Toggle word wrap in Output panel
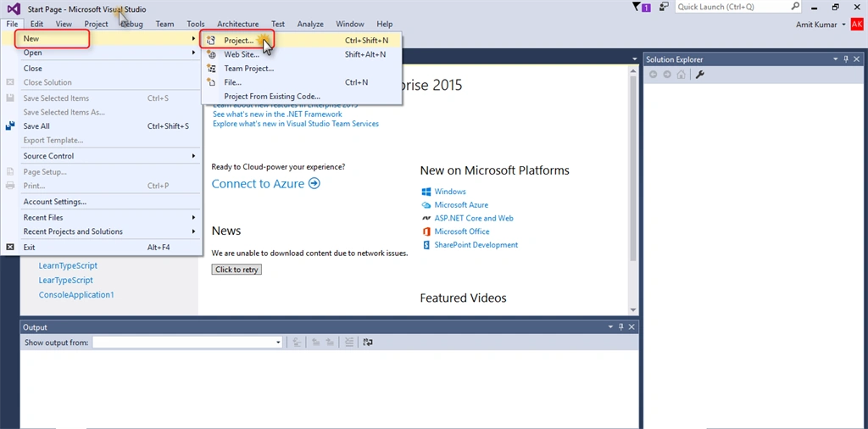 pos(368,343)
